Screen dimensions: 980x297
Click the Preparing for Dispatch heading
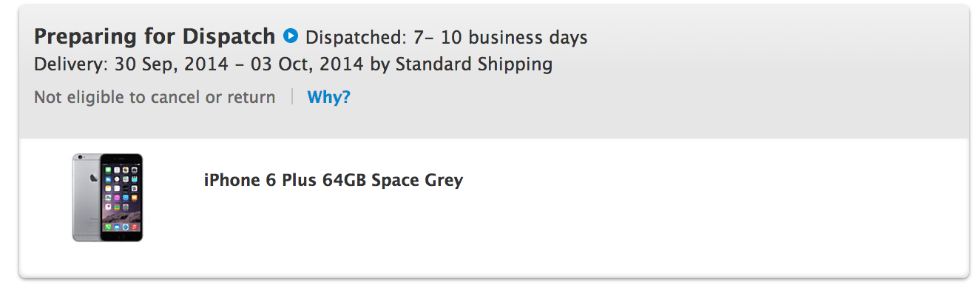[155, 36]
